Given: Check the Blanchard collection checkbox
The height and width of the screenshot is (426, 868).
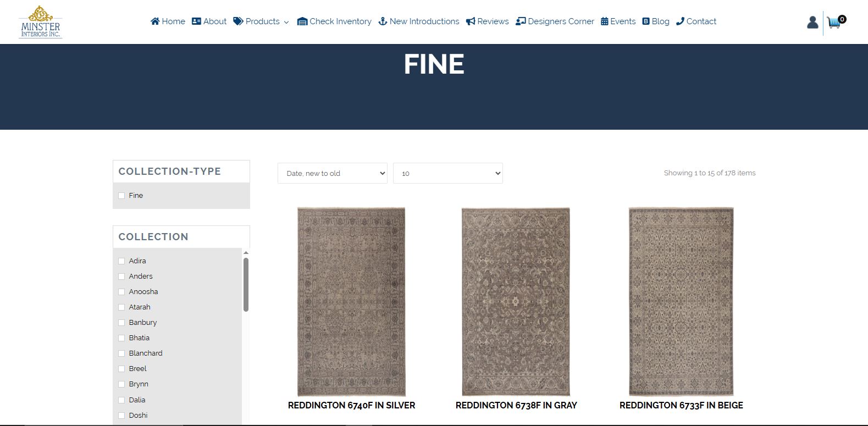Looking at the screenshot, I should click(x=121, y=353).
